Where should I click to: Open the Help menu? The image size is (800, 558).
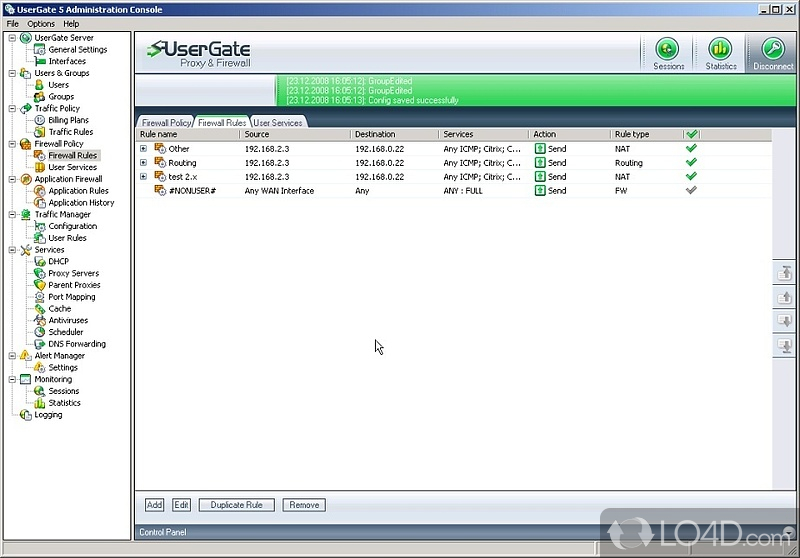pos(71,23)
